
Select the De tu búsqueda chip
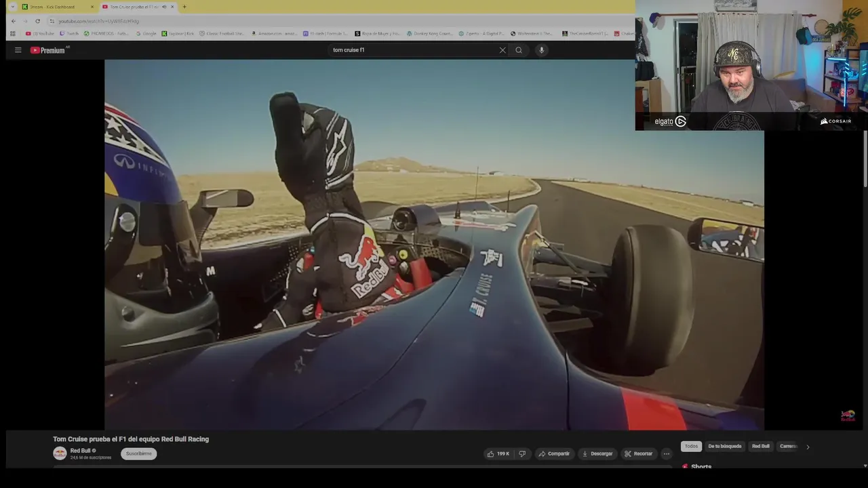pyautogui.click(x=725, y=446)
